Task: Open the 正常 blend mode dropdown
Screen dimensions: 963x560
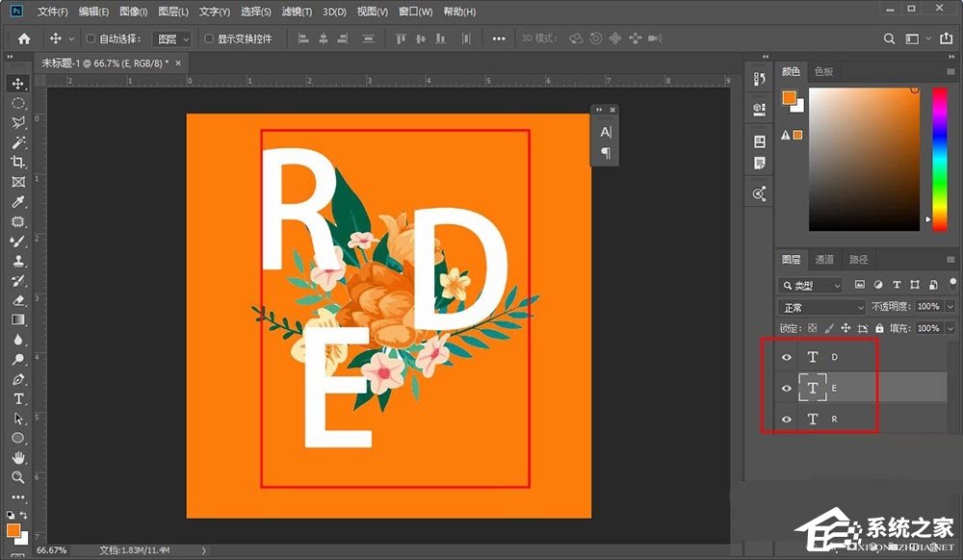Action: [820, 306]
